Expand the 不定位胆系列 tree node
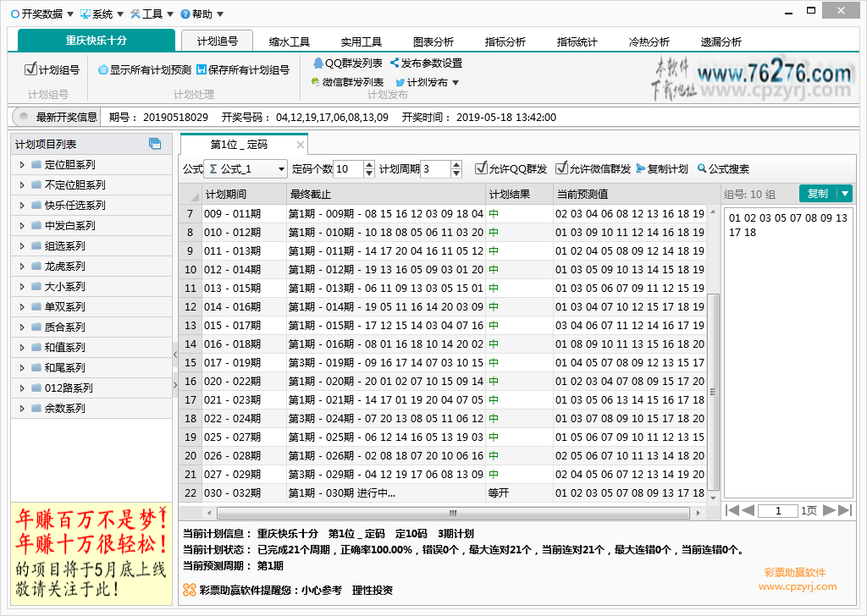 (21, 185)
